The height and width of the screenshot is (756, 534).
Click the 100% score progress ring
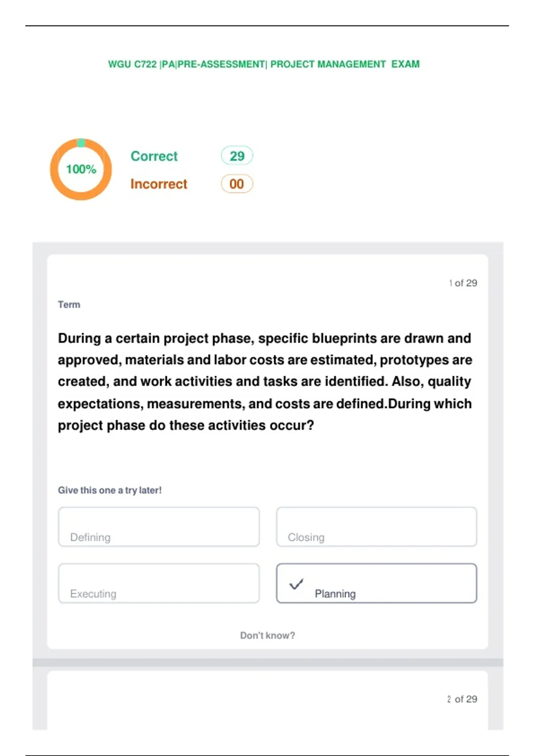pos(81,169)
